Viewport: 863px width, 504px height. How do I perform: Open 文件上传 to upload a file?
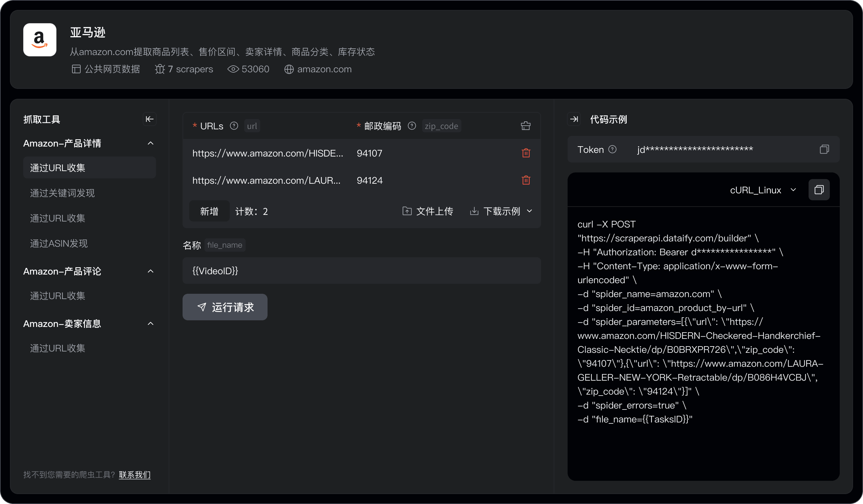point(428,211)
